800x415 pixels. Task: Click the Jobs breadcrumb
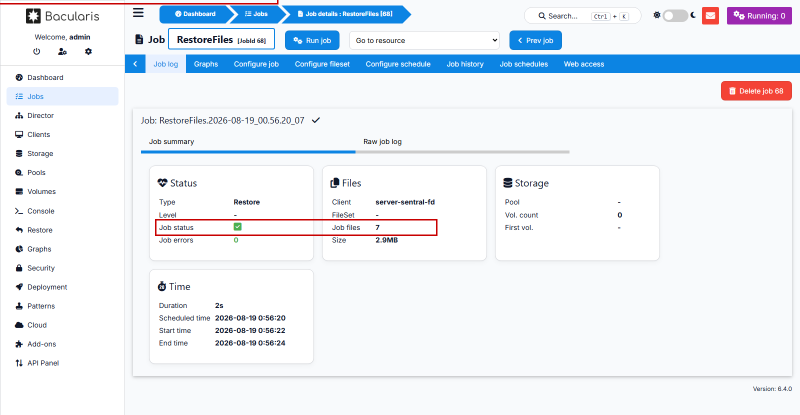(x=256, y=14)
